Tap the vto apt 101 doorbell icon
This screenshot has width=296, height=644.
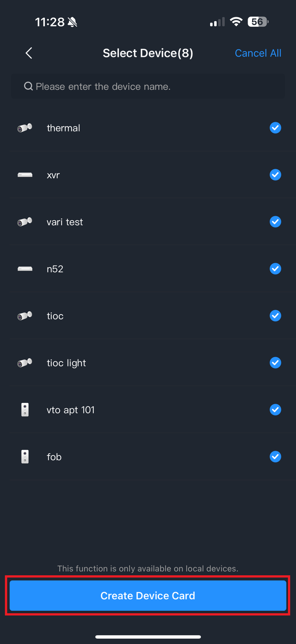click(x=25, y=410)
